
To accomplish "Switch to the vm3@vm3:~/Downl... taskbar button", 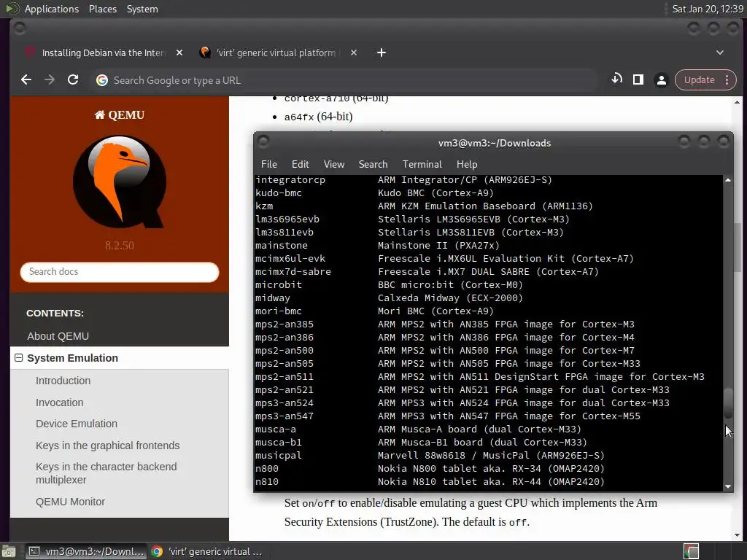I will coord(86,551).
